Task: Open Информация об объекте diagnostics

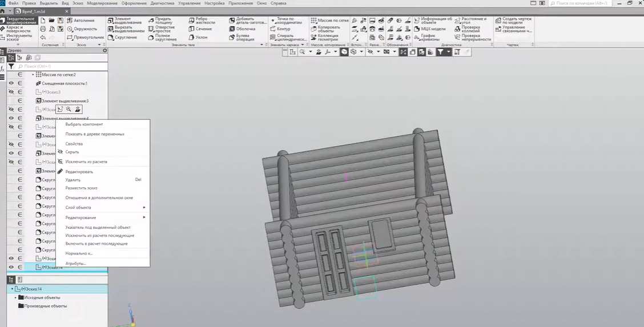Action: point(433,21)
